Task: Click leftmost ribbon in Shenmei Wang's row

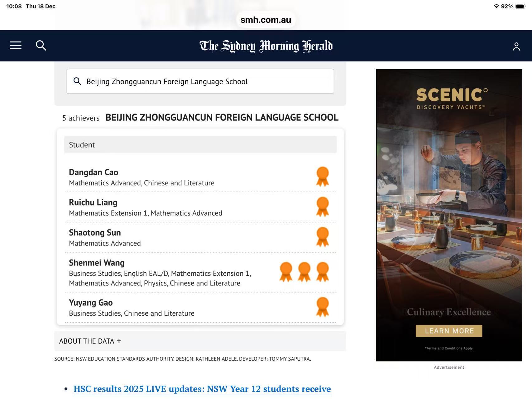Action: pos(286,272)
